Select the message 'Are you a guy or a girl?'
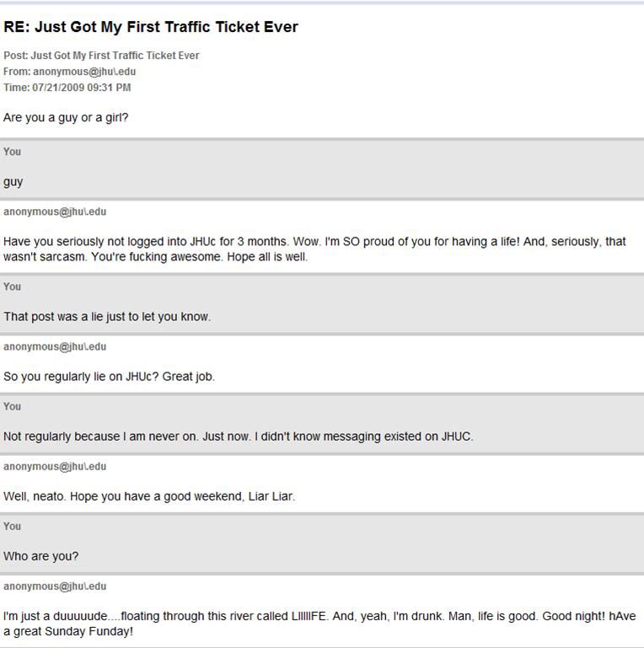The width and height of the screenshot is (644, 648). [x=66, y=117]
